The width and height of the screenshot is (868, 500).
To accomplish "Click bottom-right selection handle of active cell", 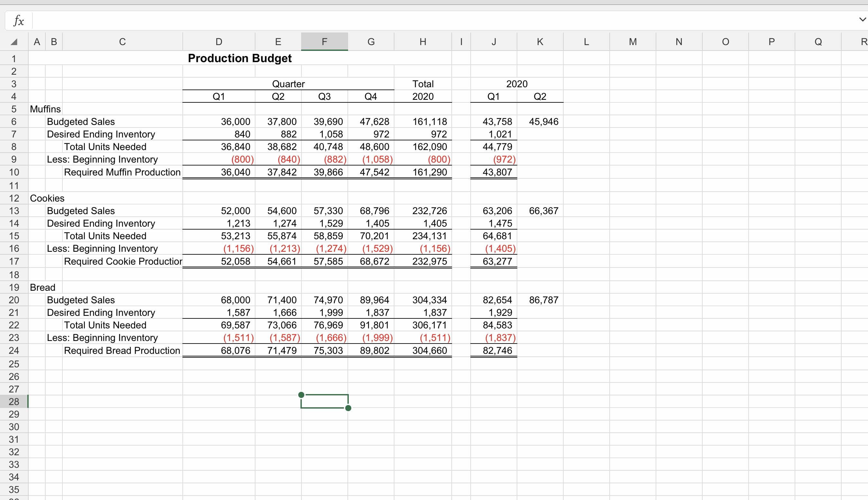I will 348,408.
